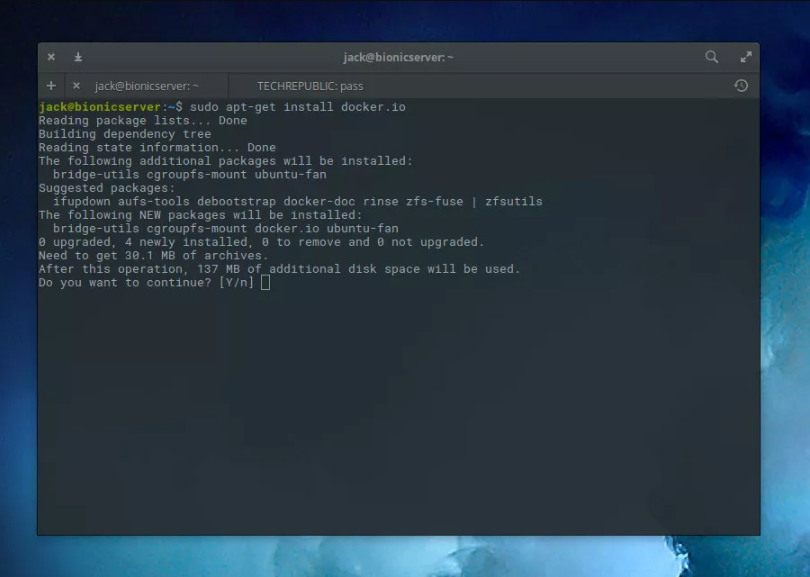Click 'docker-doc' in suggested packages
The height and width of the screenshot is (577, 810).
coord(319,201)
